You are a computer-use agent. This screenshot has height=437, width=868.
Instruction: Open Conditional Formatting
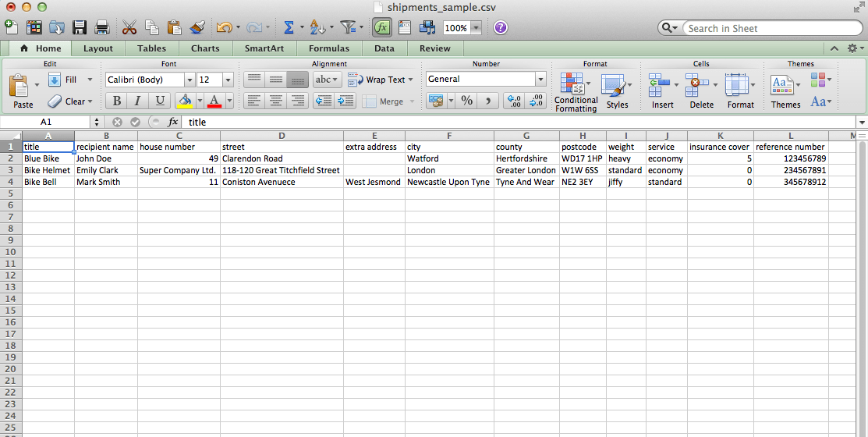[x=576, y=93]
